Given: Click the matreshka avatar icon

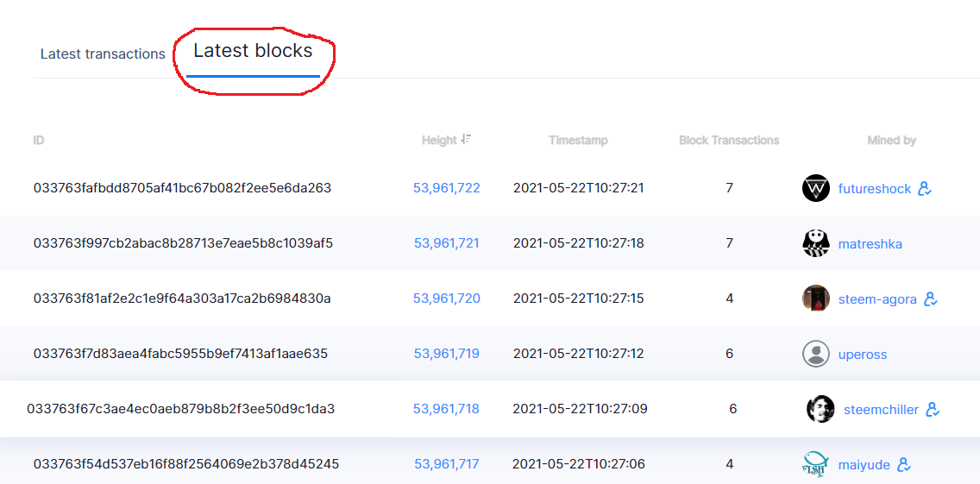Looking at the screenshot, I should pyautogui.click(x=815, y=243).
